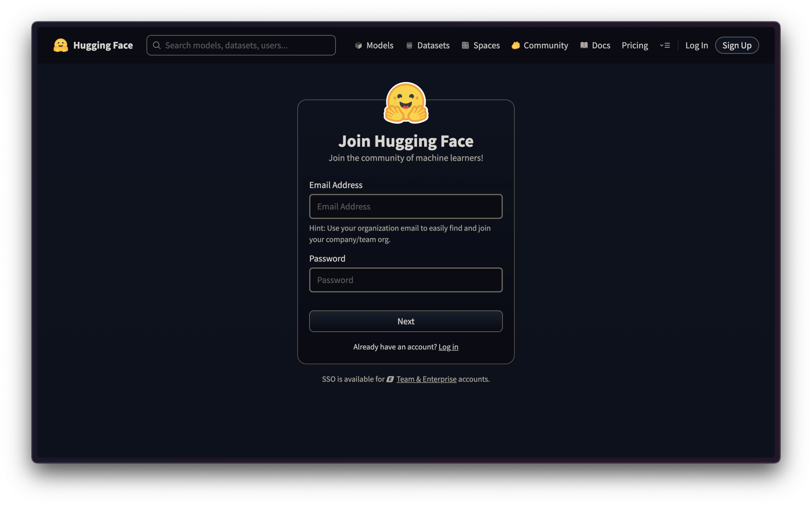Follow the 'Log in' link below Next
Screen dimensions: 812x505
click(448, 347)
